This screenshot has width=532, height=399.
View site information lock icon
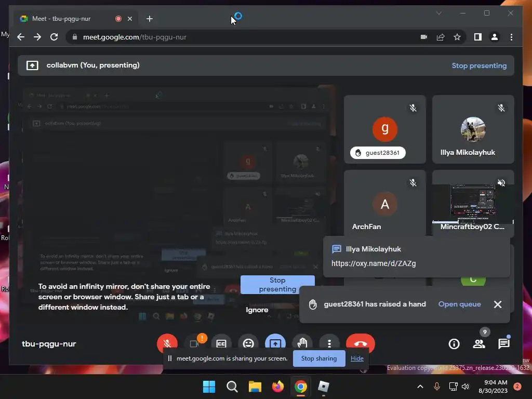(75, 37)
